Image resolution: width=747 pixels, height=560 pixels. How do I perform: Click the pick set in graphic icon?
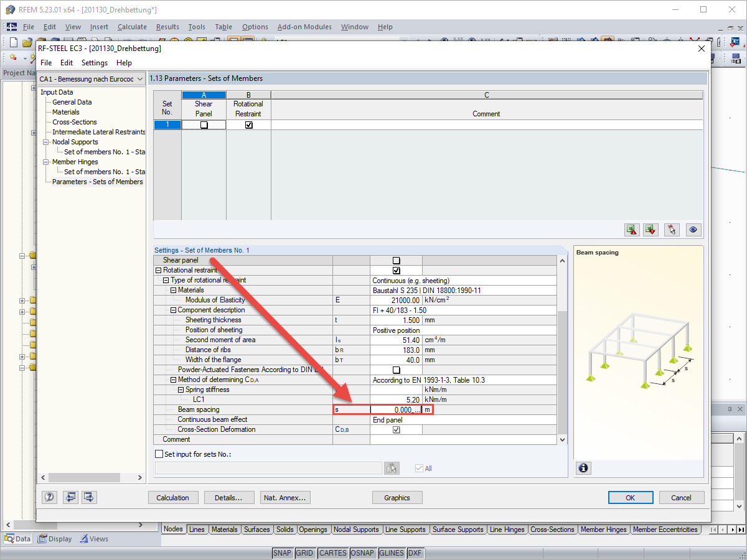coord(671,230)
